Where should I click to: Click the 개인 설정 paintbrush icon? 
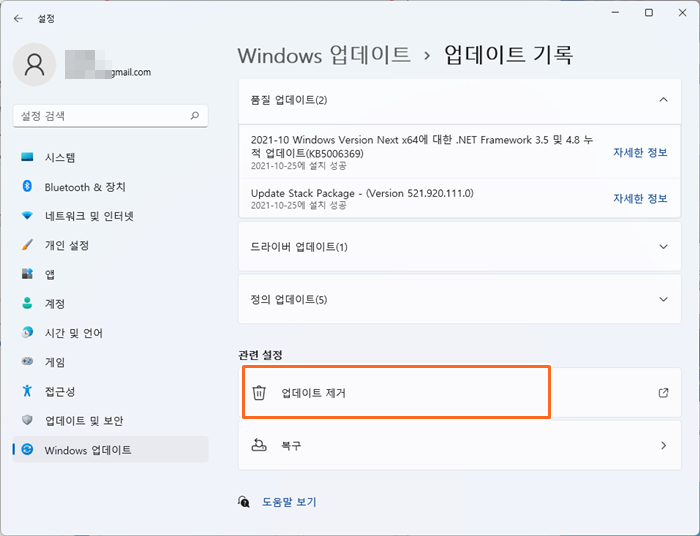27,245
